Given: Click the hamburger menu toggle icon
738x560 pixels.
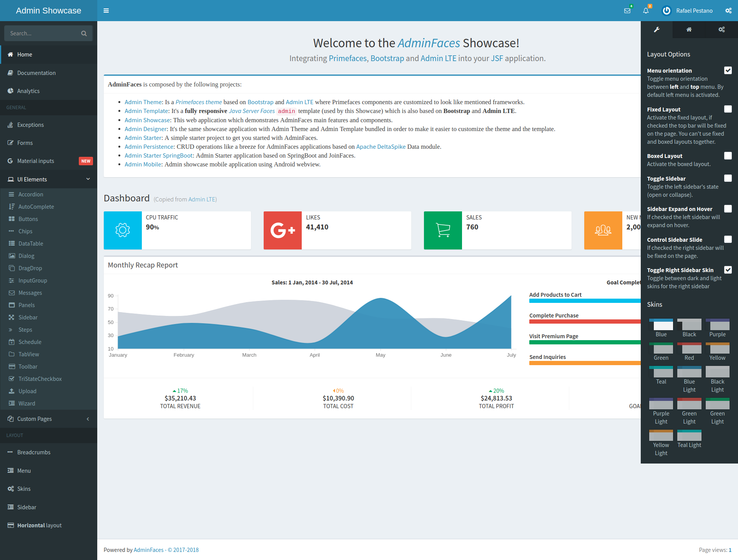Looking at the screenshot, I should coord(106,11).
